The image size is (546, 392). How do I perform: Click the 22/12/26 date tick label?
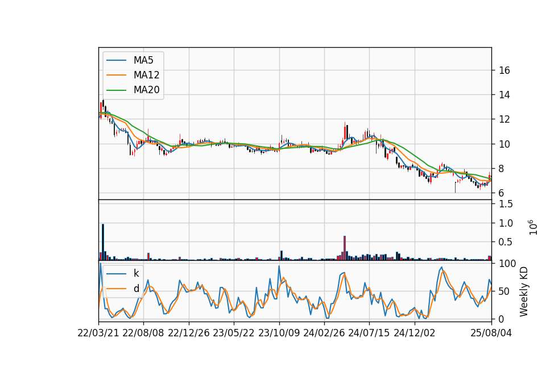point(189,333)
